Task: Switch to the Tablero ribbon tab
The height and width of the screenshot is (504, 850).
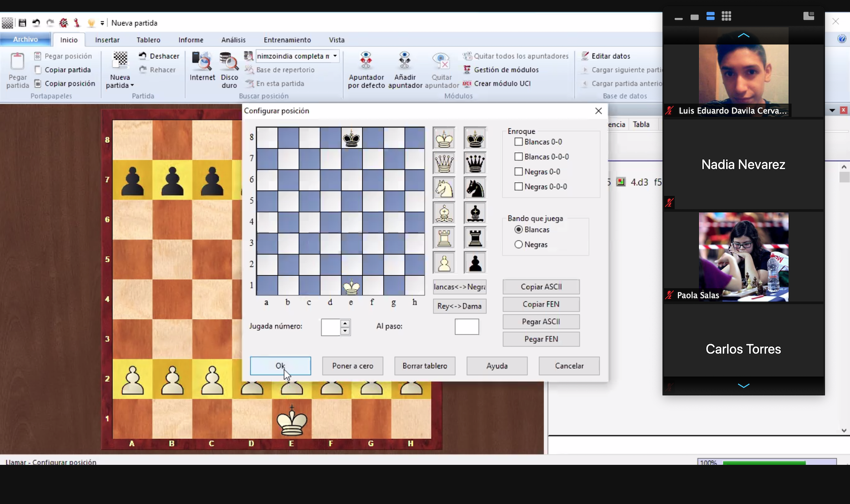Action: click(x=148, y=40)
